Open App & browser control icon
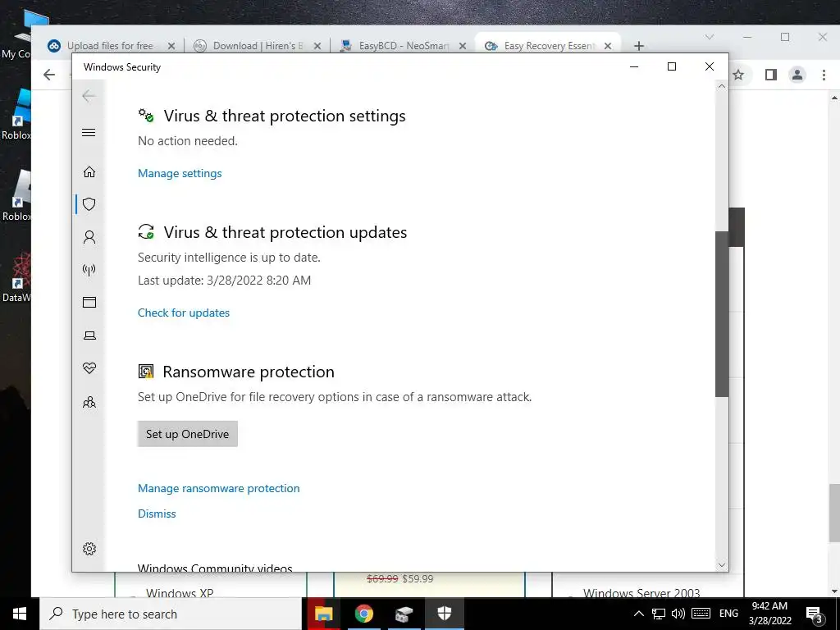This screenshot has height=630, width=840. pos(89,302)
